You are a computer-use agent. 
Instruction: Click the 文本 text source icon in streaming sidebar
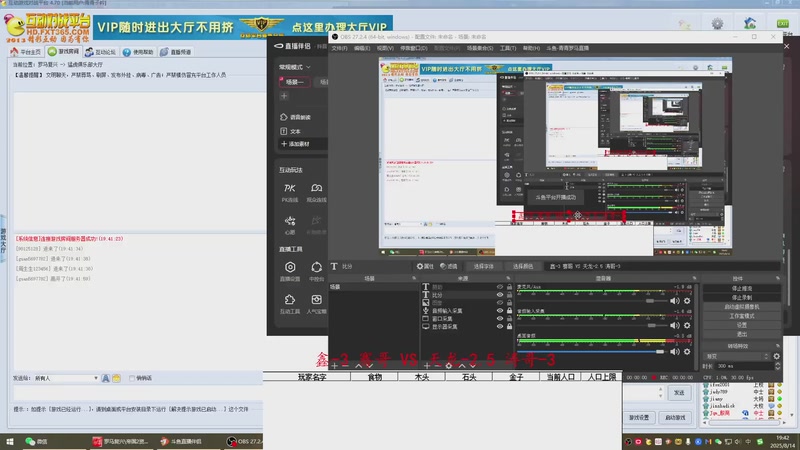[284, 131]
